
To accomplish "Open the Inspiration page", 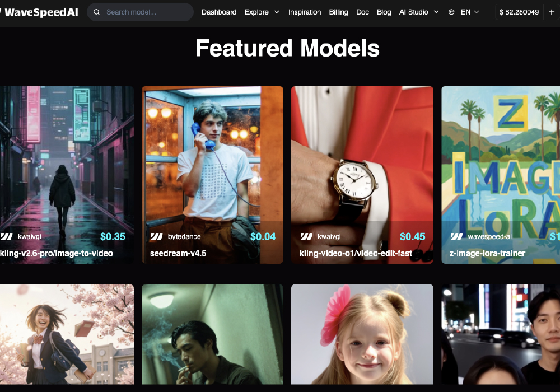I will 305,12.
